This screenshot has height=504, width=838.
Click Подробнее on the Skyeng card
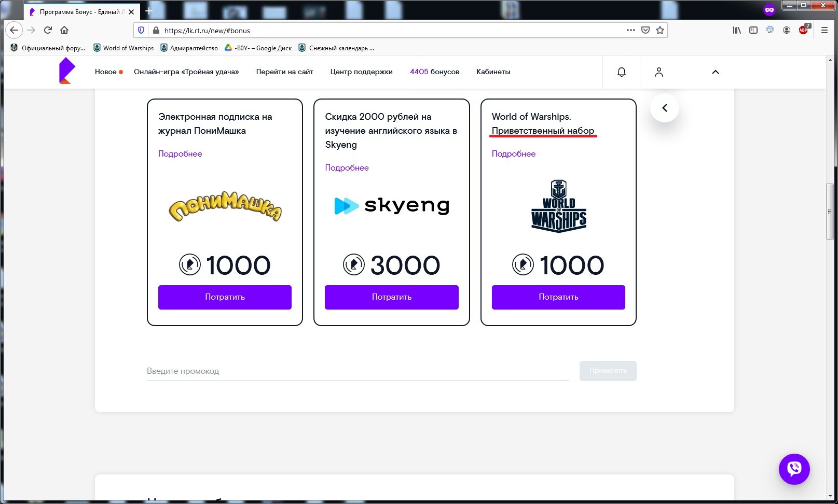tap(347, 167)
